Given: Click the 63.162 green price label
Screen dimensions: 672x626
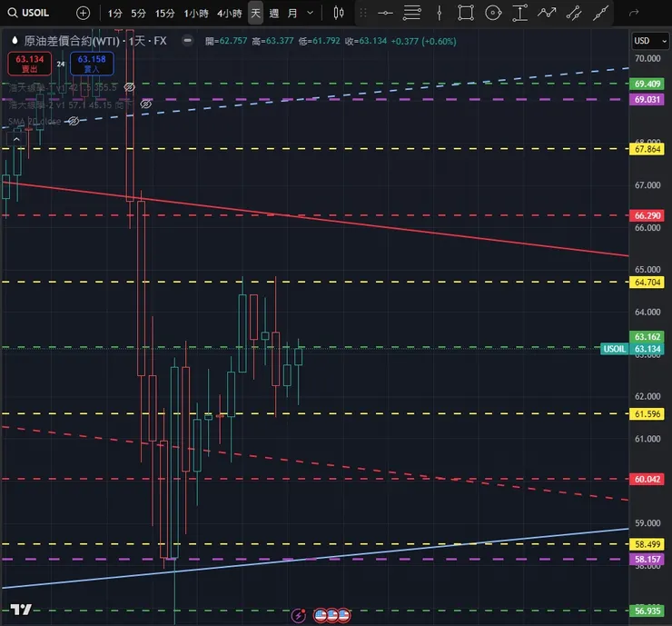Looking at the screenshot, I should tap(647, 336).
